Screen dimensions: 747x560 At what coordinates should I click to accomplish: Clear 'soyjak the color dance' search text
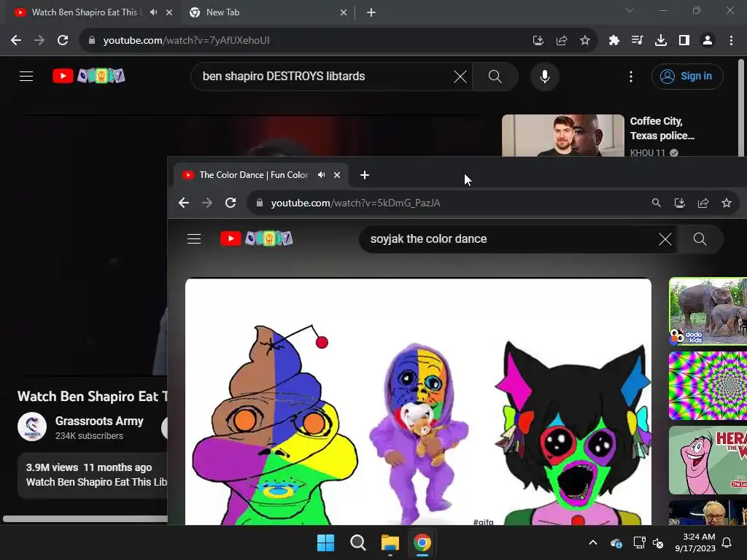[x=665, y=238]
